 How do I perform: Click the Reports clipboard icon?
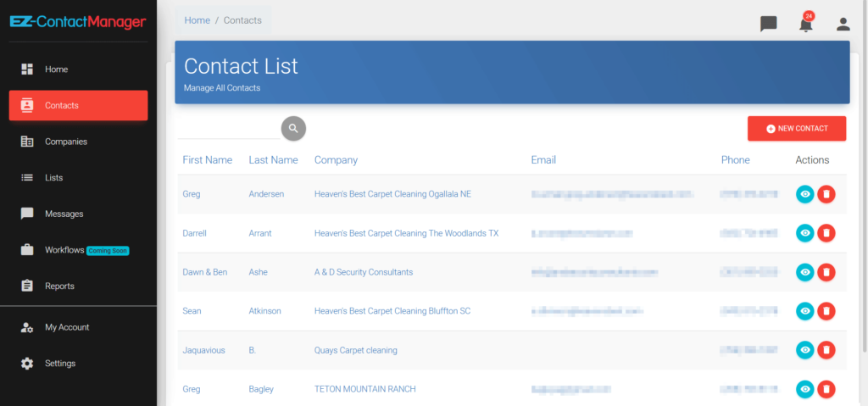click(27, 286)
